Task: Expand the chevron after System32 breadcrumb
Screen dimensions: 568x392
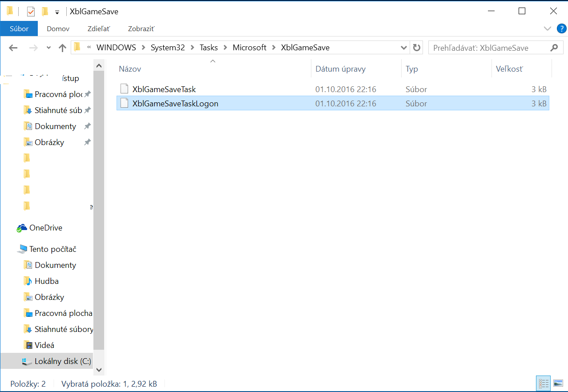Action: [192, 48]
